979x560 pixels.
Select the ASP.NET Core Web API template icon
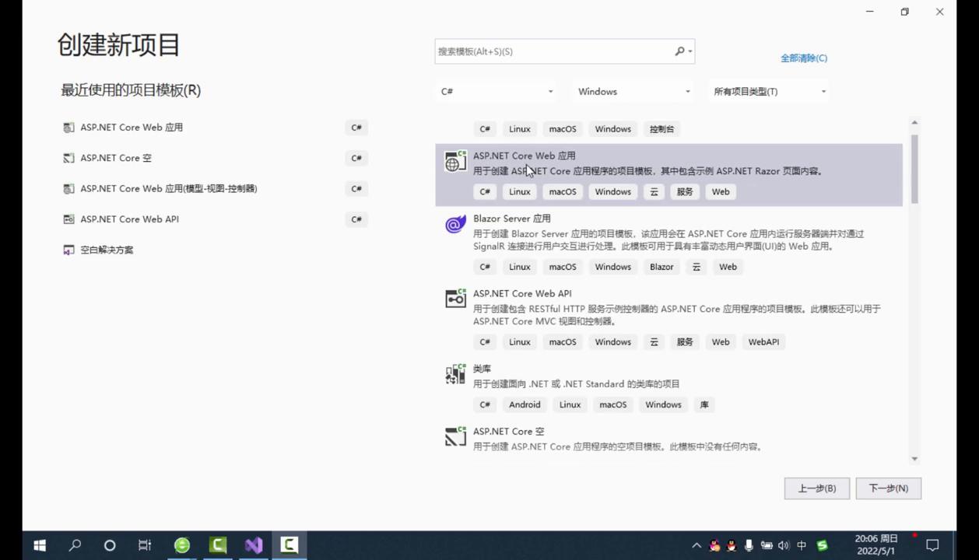[x=455, y=299]
